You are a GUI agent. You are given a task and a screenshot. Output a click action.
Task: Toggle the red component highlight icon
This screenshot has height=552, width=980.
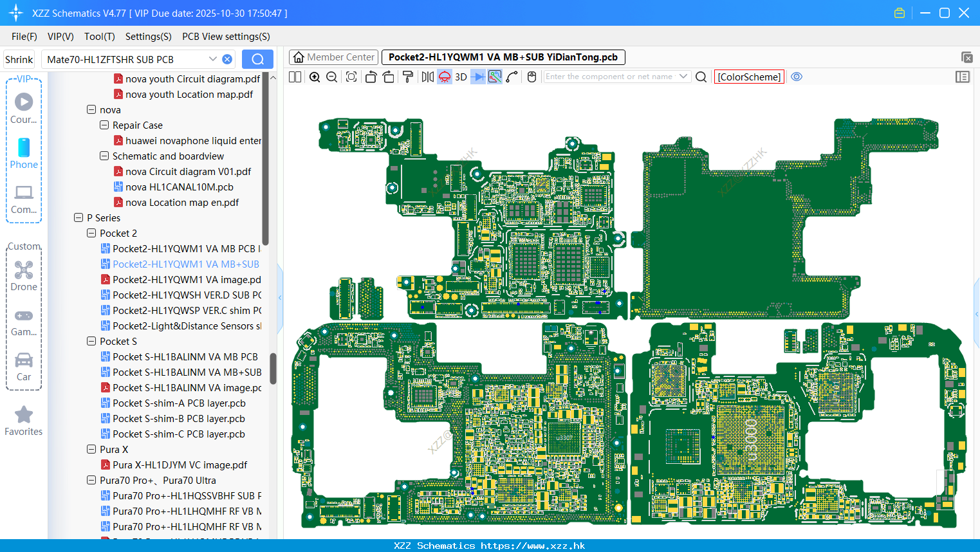(445, 77)
